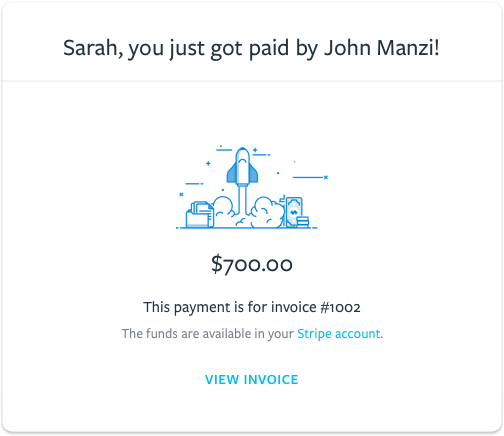504x436 pixels.
Task: Click the plus sparkle left of the rocket
Action: point(208,163)
